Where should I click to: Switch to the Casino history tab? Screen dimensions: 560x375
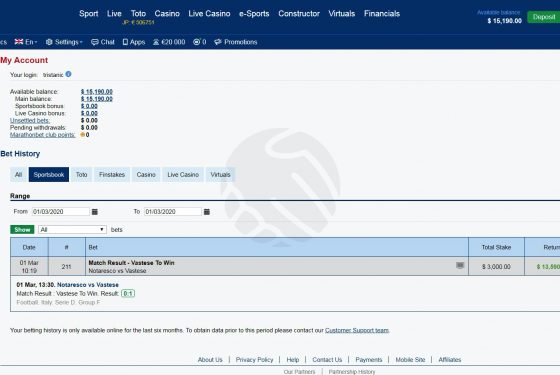[x=146, y=175]
